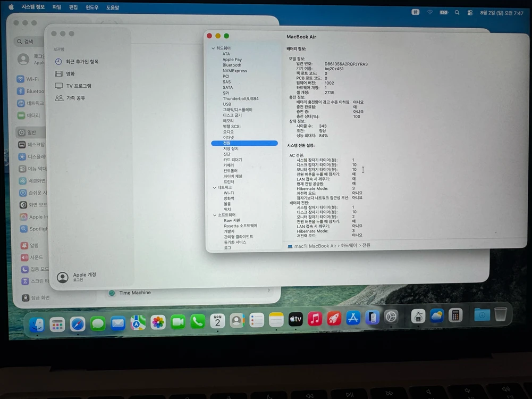Open the 윈도우 menu
Viewport: 532px width, 399px height.
[91, 7]
